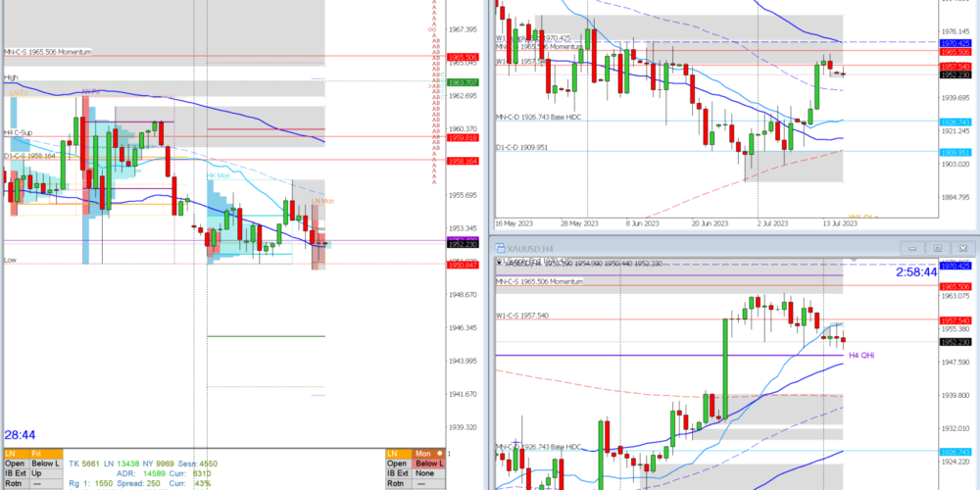
Task: Select the NY Fri session label
Action: click(91, 91)
